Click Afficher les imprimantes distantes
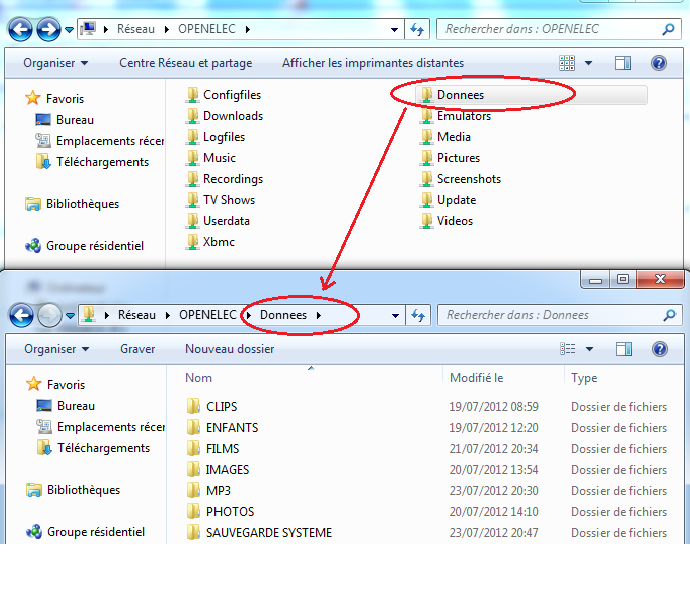The width and height of the screenshot is (690, 602). [372, 63]
